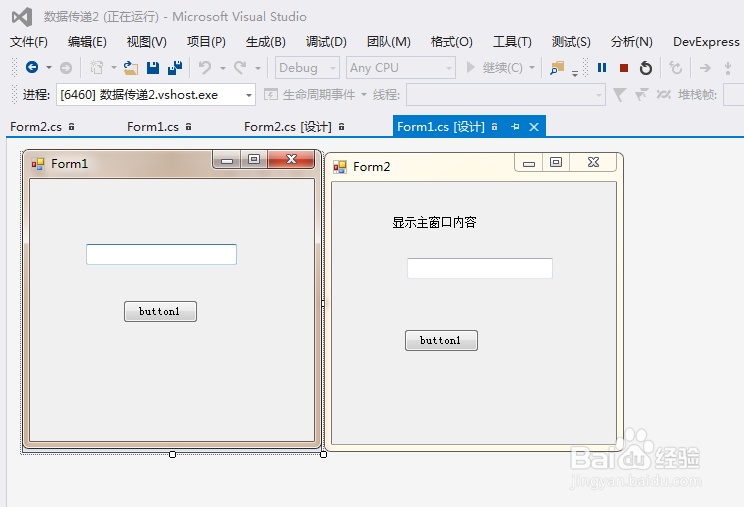Restart debugging with the circular arrow
This screenshot has height=507, width=744.
click(x=645, y=68)
